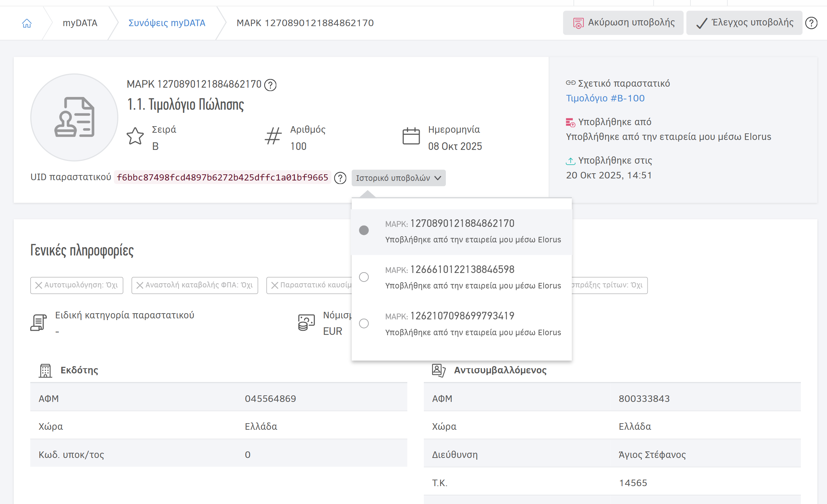Screen dimensions: 827x504
Task: Open linked Τιμολόγιο #B-100 invoice
Action: coord(605,98)
